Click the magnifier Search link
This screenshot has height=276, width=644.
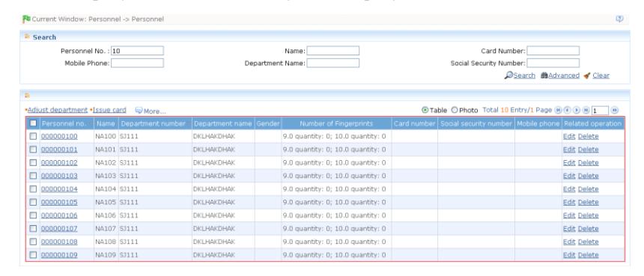(520, 76)
